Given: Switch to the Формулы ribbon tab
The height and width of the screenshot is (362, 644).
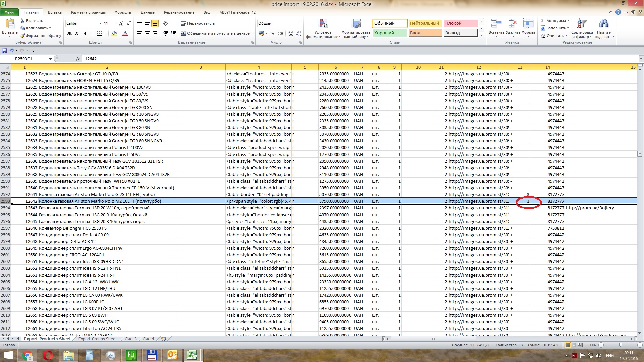Looking at the screenshot, I should click(x=123, y=12).
